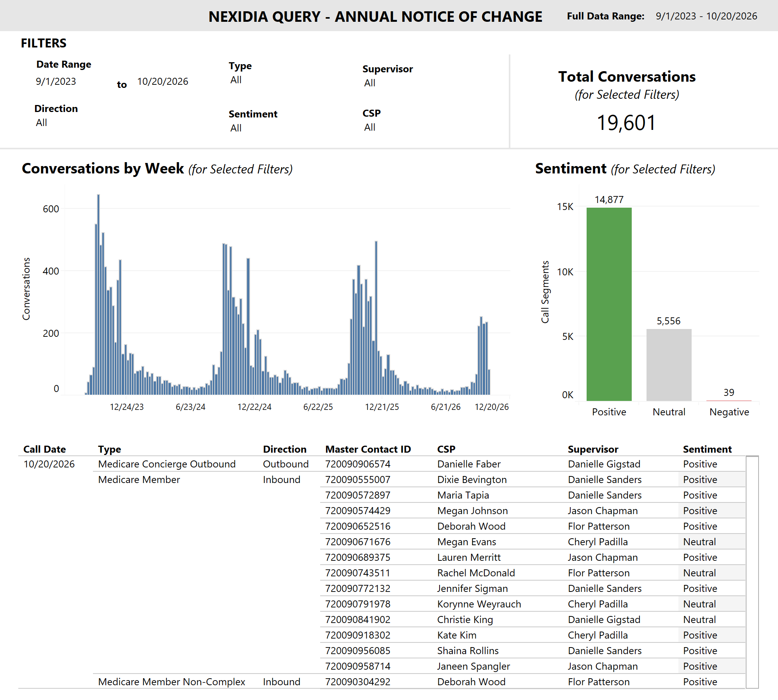Select Medicare Concierge Outbound type cell
Screen dimensions: 778x700
coord(167,464)
